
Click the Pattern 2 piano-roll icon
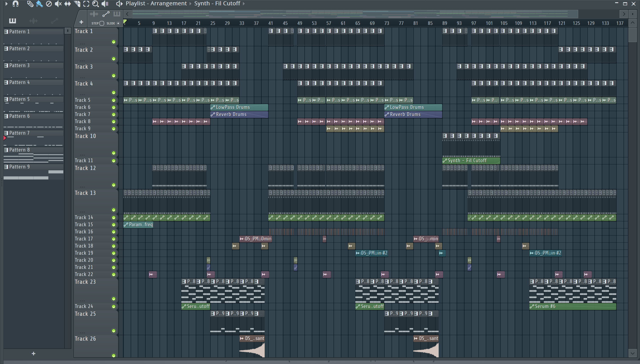click(x=6, y=48)
